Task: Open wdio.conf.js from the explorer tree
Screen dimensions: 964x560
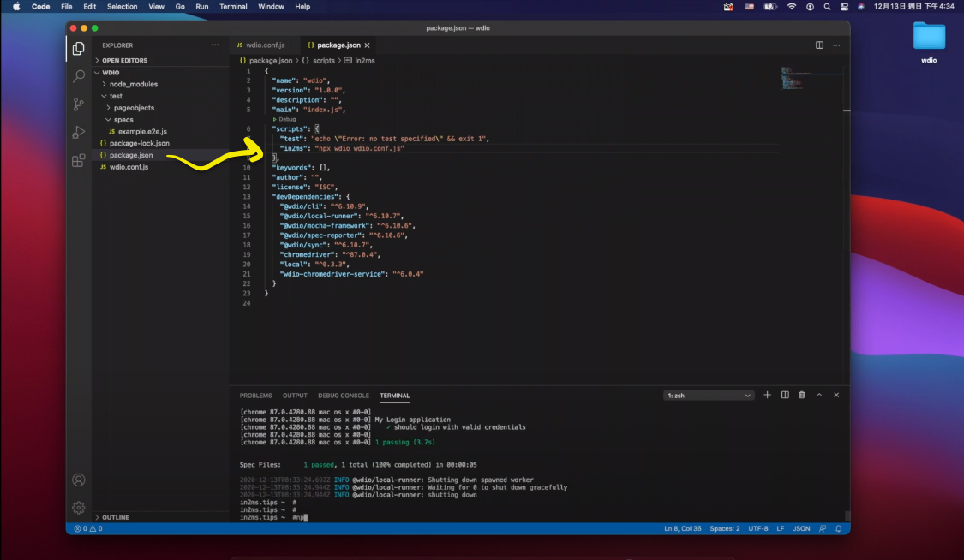Action: pos(129,167)
